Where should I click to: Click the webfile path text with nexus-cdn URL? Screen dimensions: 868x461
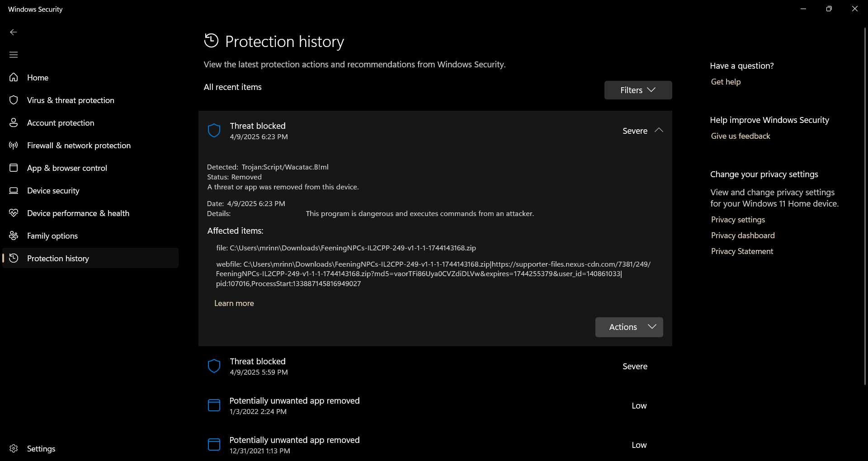(x=433, y=274)
